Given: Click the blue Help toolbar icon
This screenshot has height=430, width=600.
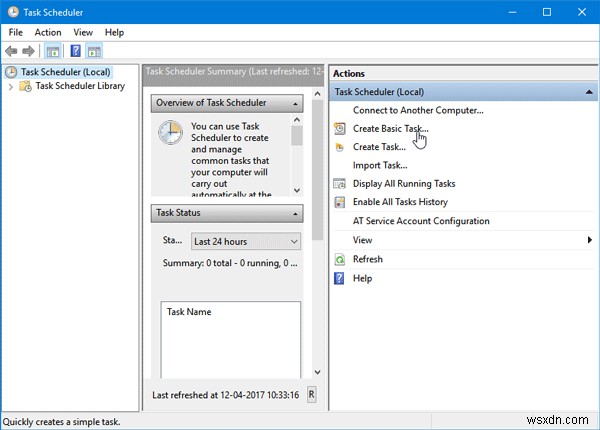Looking at the screenshot, I should [x=75, y=51].
